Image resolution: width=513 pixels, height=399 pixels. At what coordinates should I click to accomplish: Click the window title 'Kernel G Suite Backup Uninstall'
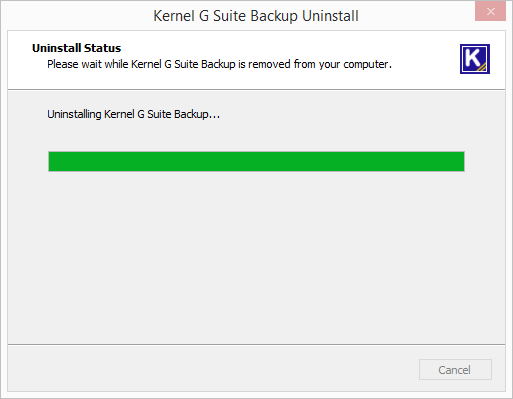pos(256,16)
